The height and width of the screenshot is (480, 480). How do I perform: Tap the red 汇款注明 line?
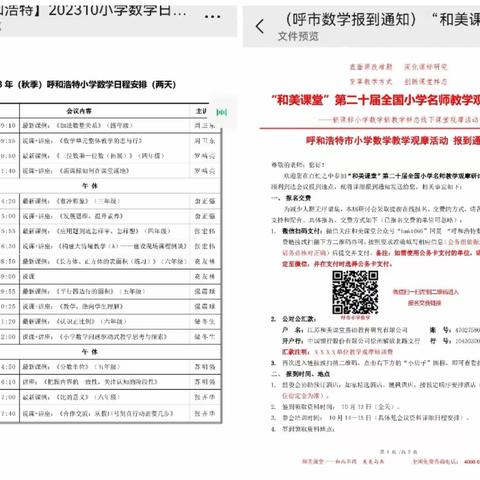coord(337,352)
